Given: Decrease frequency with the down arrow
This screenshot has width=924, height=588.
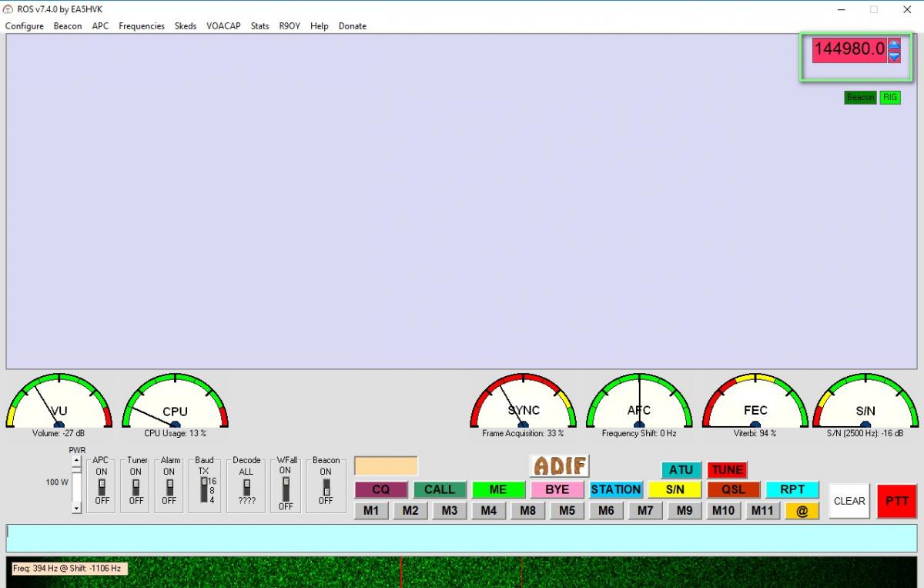Looking at the screenshot, I should [894, 56].
